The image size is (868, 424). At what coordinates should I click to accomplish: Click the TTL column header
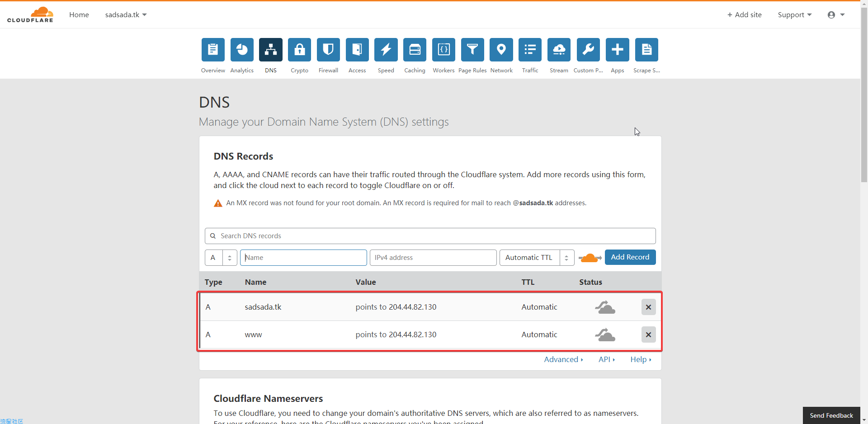click(x=528, y=282)
